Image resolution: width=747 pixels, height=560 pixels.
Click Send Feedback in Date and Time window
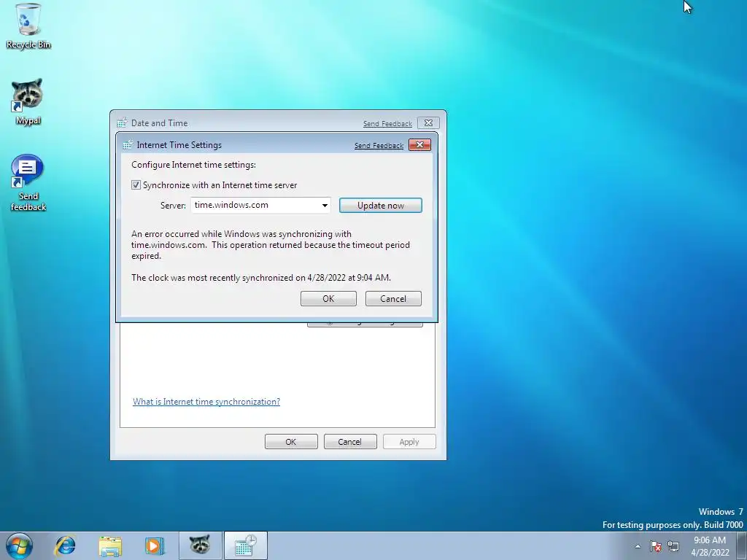[x=387, y=124]
